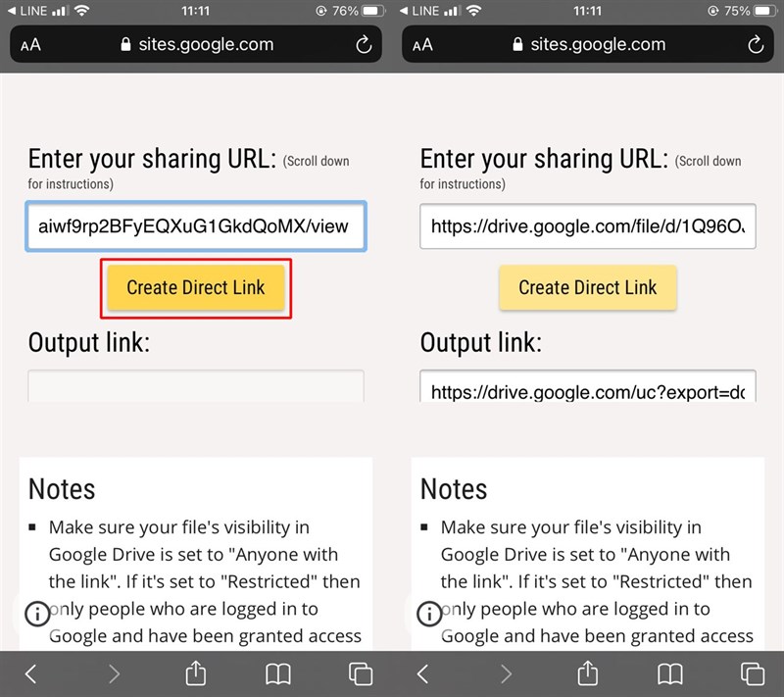The width and height of the screenshot is (784, 697).
Task: Tap the highlighted Create Direct Link button
Action: [x=195, y=287]
